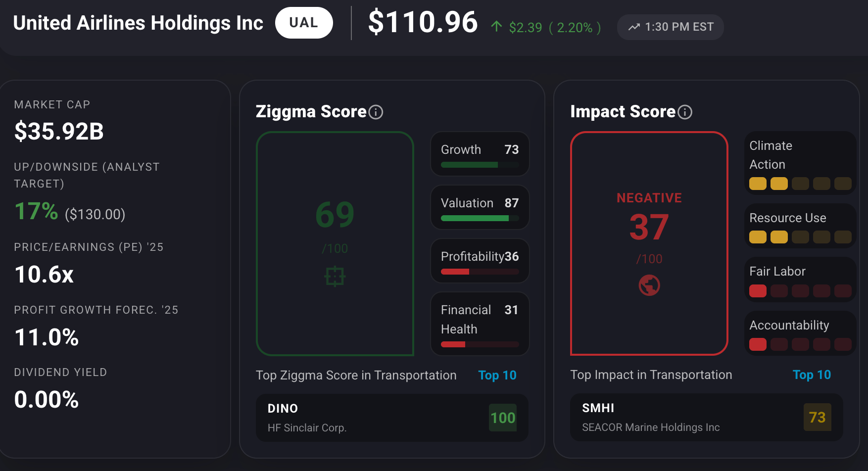Click the DIVIDEND YIELD label
The width and height of the screenshot is (868, 471).
click(60, 372)
